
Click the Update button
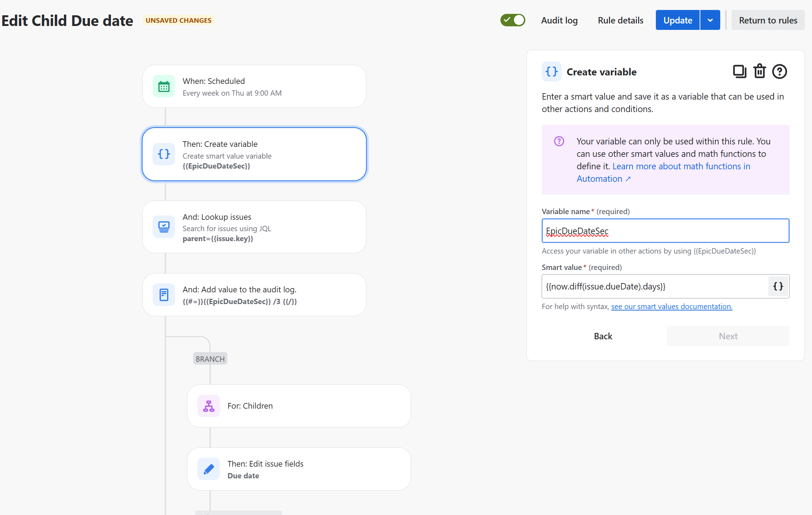pyautogui.click(x=677, y=20)
